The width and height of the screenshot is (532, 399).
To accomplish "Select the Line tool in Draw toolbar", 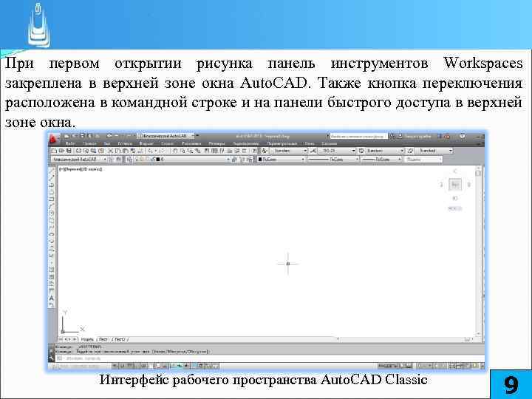I will point(52,171).
